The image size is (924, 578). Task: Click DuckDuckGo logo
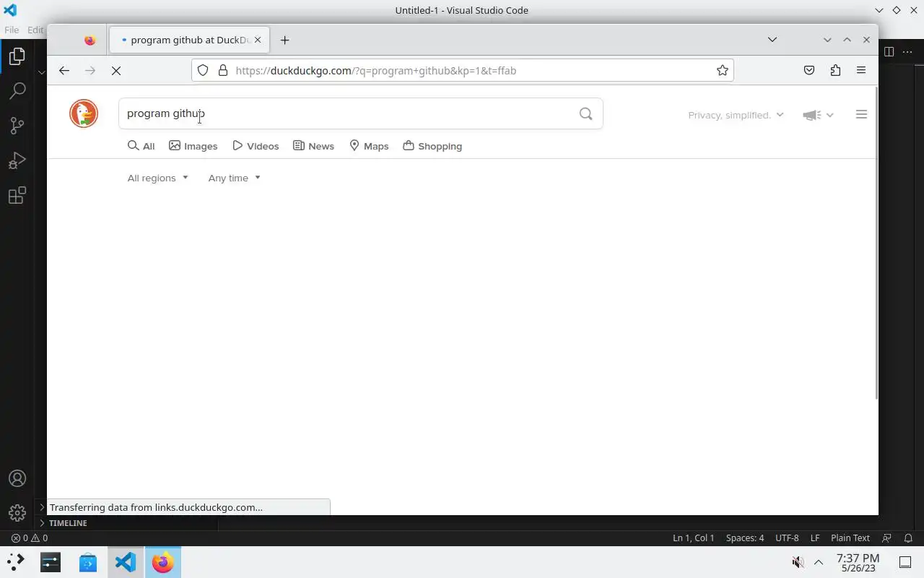pos(84,113)
